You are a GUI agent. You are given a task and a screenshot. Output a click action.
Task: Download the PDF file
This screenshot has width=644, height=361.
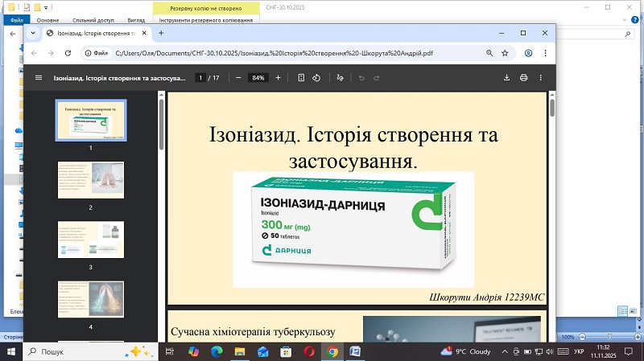coord(507,78)
